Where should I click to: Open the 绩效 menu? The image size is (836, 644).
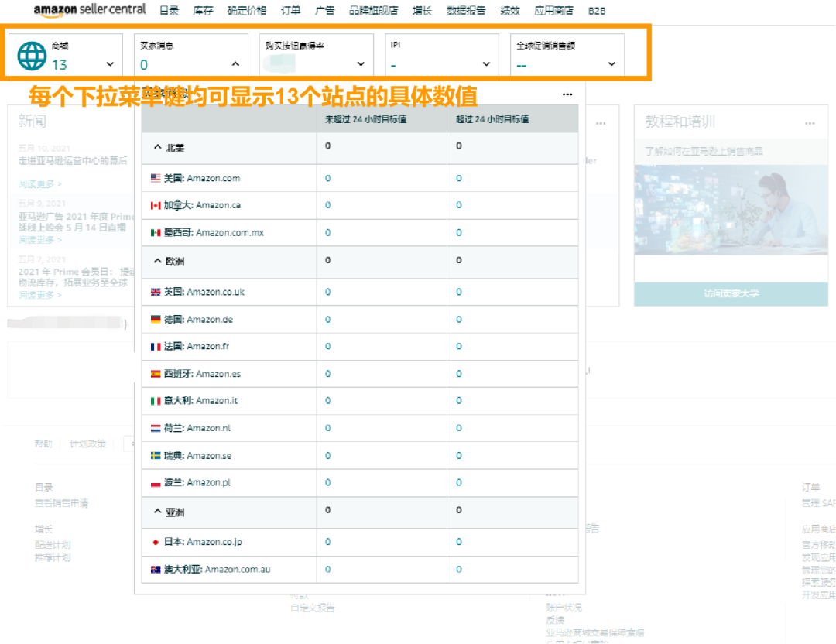pyautogui.click(x=510, y=11)
